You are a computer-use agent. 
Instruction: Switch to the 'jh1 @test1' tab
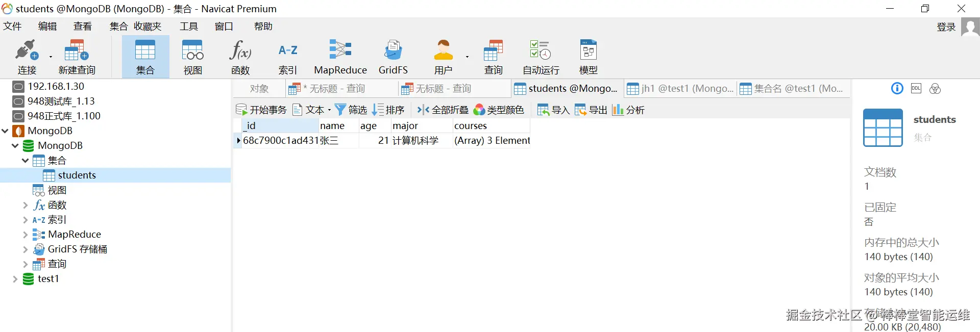coord(680,89)
